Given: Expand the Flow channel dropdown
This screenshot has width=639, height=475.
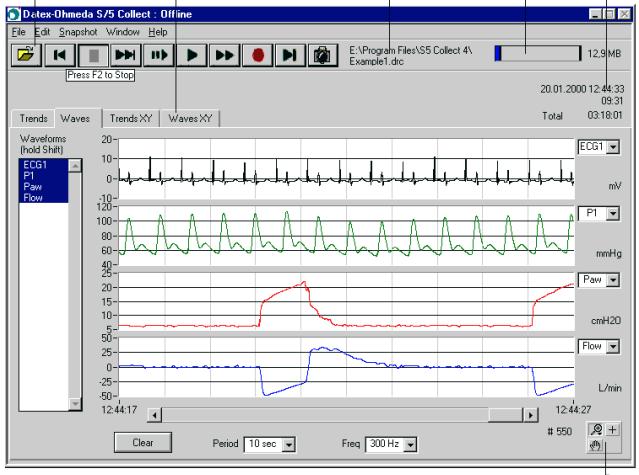Looking at the screenshot, I should (613, 347).
